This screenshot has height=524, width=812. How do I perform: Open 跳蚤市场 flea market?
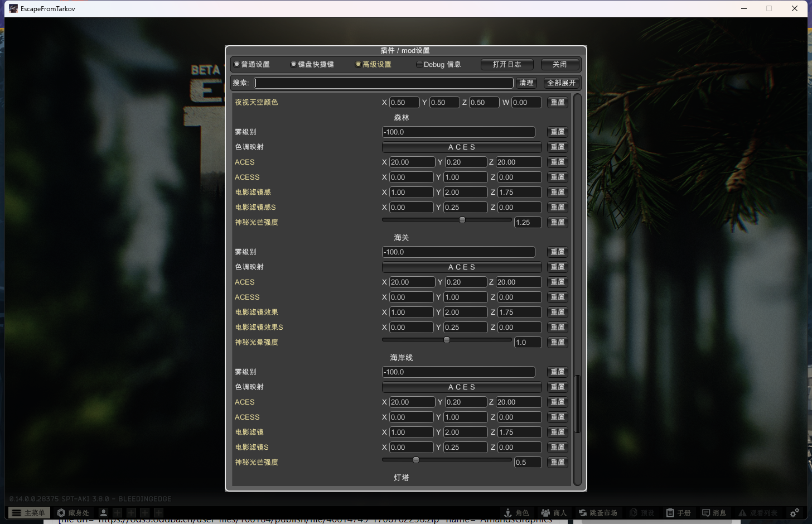(597, 513)
